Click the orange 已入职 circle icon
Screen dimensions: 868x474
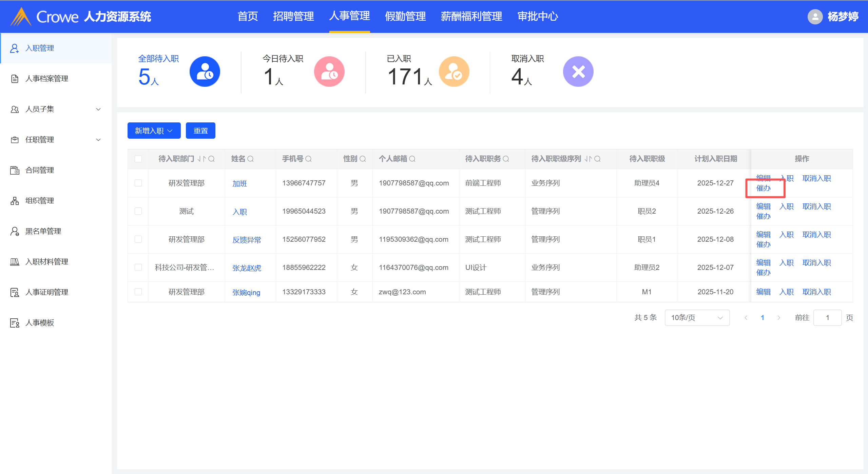(x=454, y=72)
